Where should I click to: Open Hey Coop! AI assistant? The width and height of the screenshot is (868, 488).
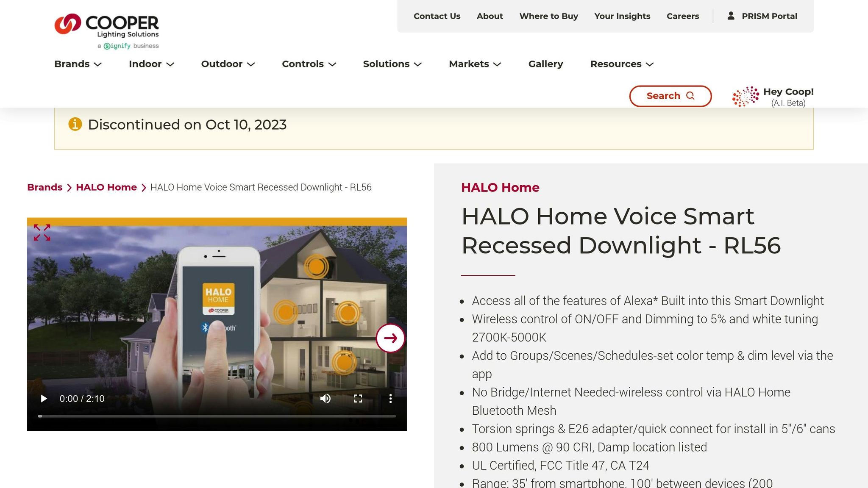[x=773, y=97]
